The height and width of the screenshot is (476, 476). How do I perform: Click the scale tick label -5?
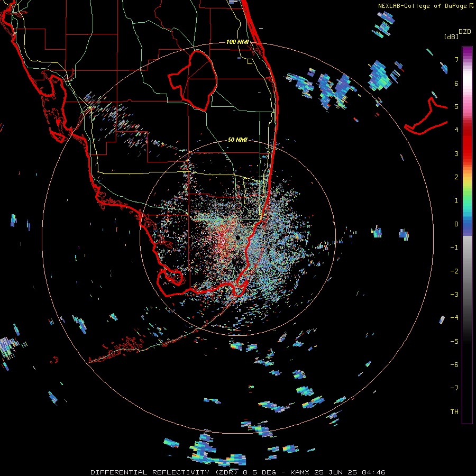point(454,341)
